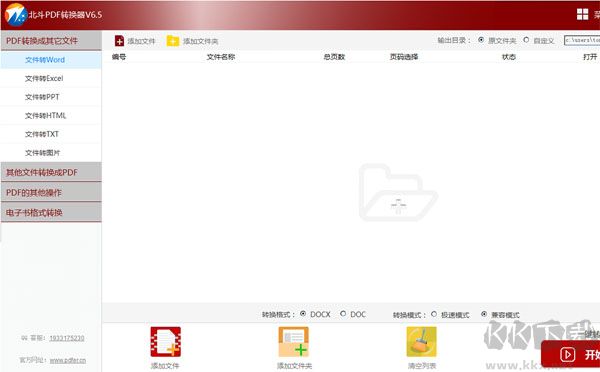
Task: Collapse the PDF转换成其它文件 section
Action: 51,41
